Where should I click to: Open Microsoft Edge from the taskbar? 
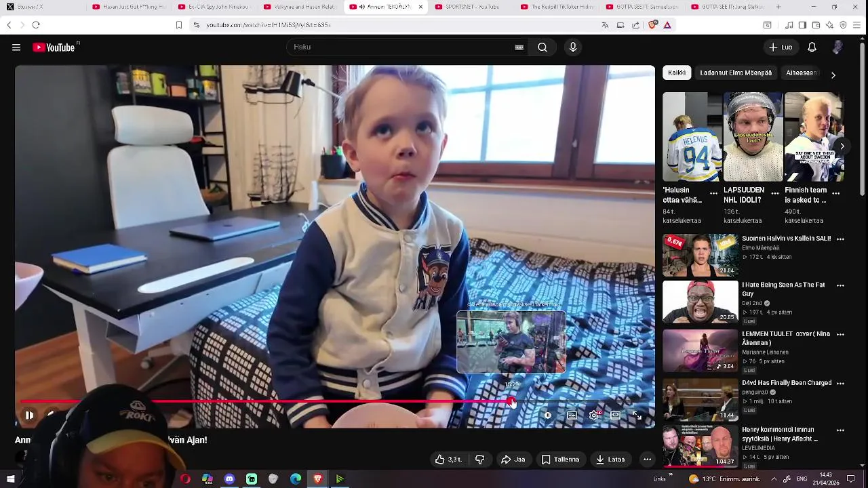pos(296,479)
